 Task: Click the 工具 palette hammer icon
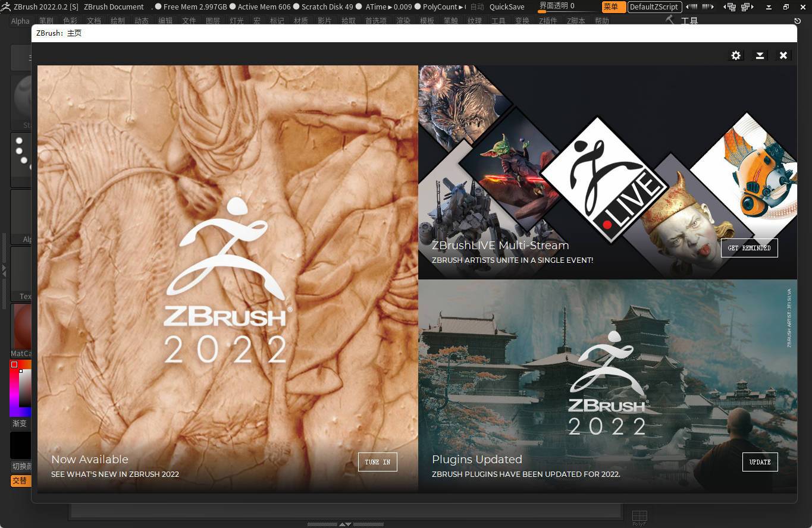pos(670,20)
